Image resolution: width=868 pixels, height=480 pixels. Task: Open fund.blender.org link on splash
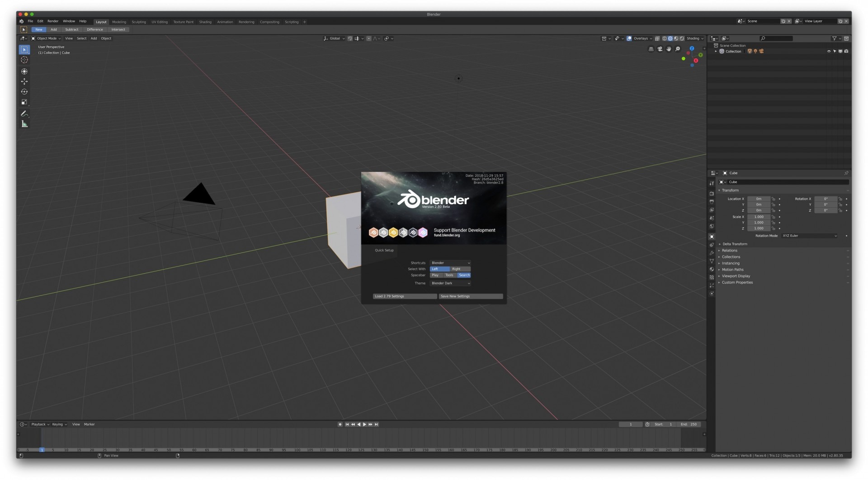[x=447, y=235]
